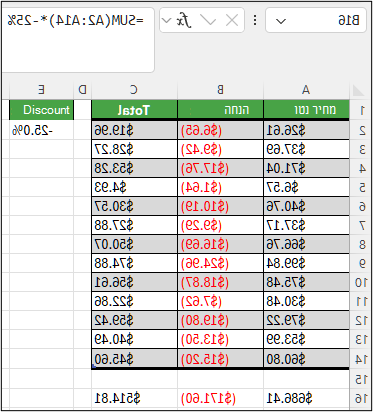
Task: Select cell showing -25.0%
Action: click(x=41, y=130)
